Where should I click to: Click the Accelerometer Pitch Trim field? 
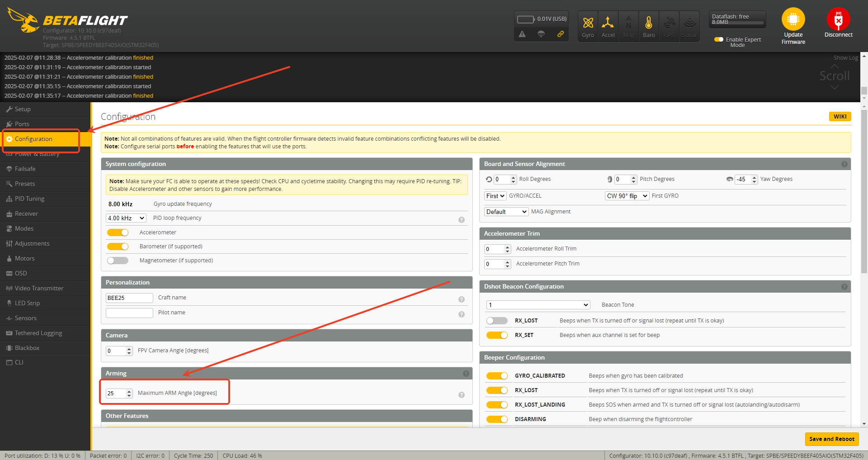click(x=497, y=264)
